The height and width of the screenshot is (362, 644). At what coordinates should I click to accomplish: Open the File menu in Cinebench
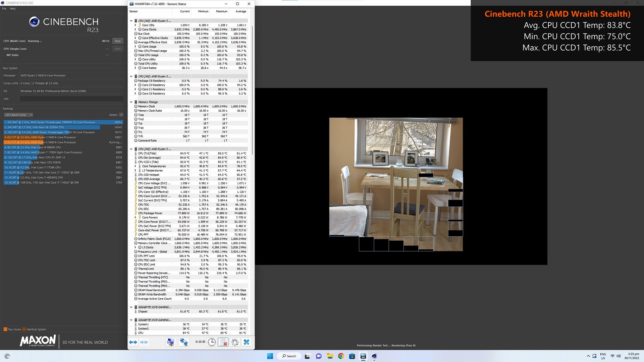[4, 9]
